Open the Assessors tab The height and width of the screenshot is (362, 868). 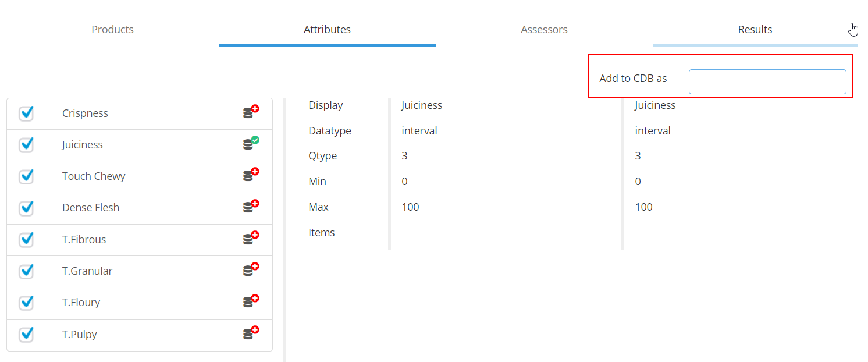543,29
